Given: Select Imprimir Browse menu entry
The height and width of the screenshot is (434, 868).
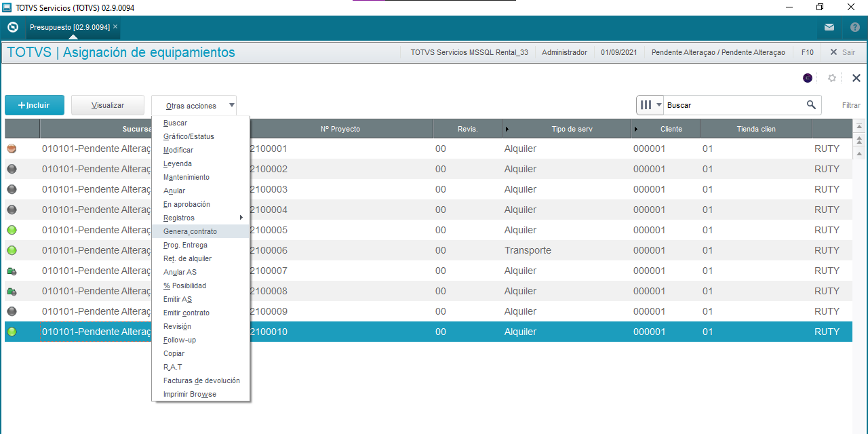Looking at the screenshot, I should [201, 394].
